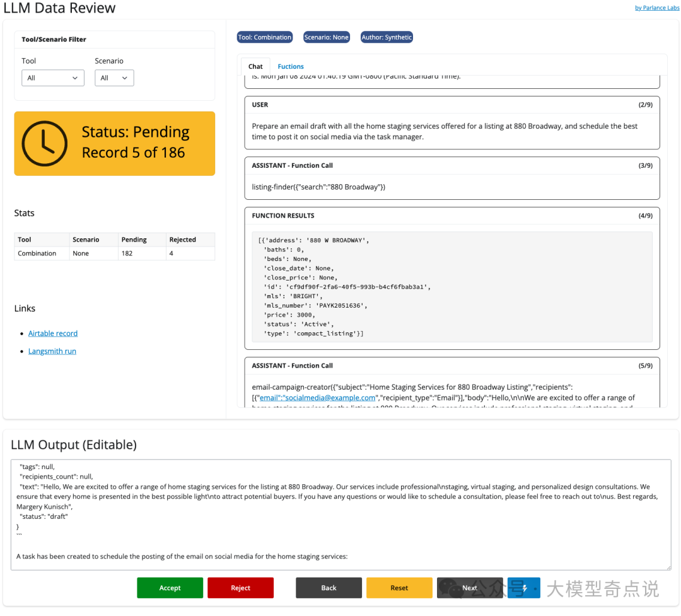Click the Tool/Scenario Filter panel title
This screenshot has height=616, width=681.
(54, 40)
